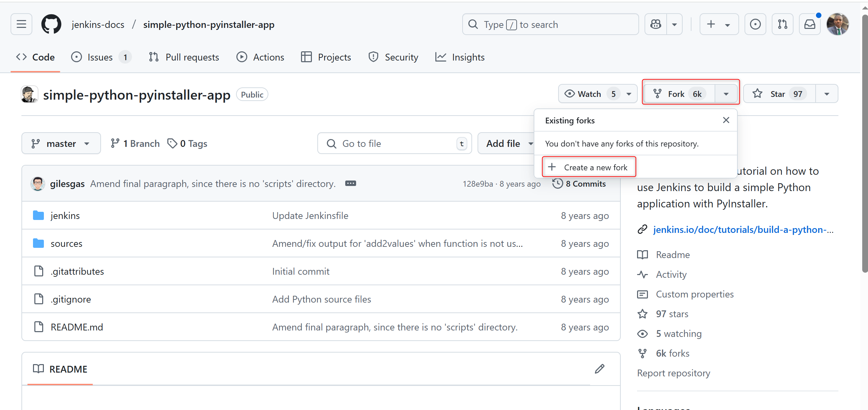The image size is (868, 410).
Task: Open the 1 Branch link
Action: (135, 143)
